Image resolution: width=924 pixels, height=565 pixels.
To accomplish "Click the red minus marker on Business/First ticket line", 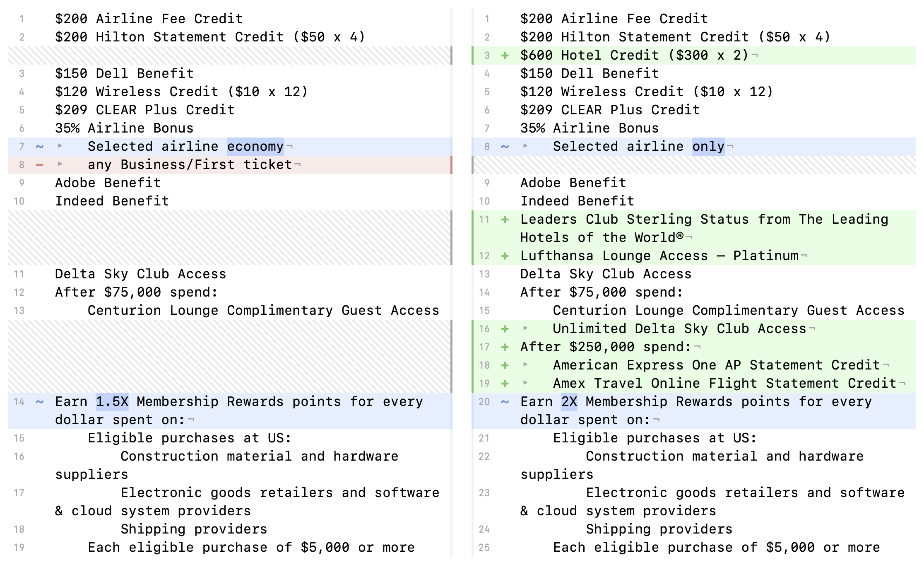I will pos(40,165).
